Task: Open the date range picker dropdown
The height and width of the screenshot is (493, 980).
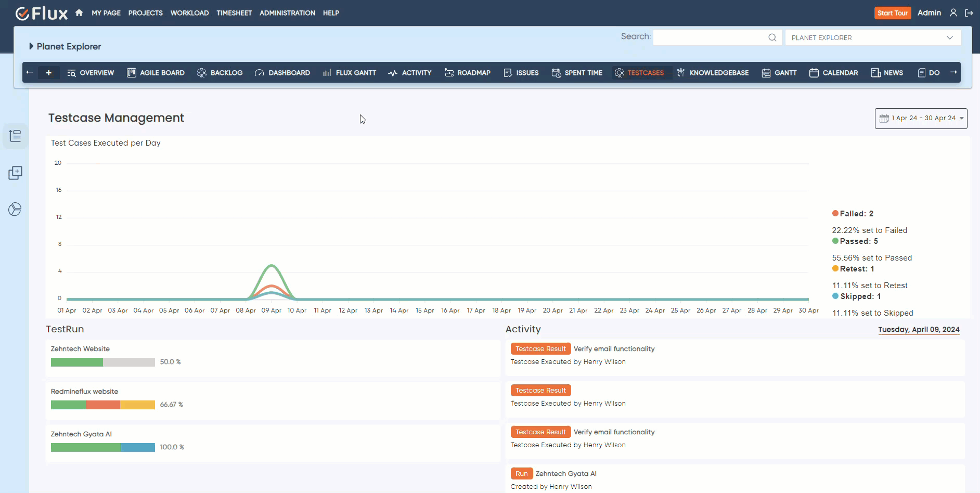Action: pos(921,119)
